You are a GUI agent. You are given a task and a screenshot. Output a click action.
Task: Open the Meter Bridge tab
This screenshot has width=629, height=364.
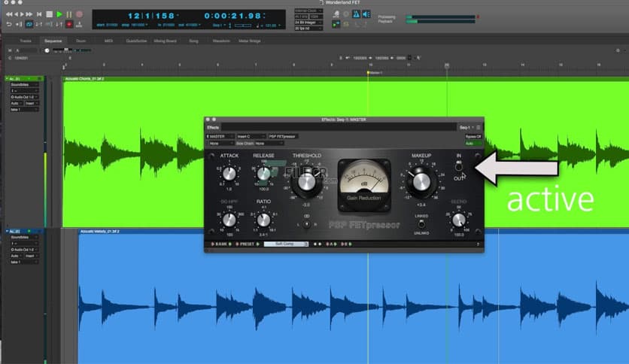250,41
